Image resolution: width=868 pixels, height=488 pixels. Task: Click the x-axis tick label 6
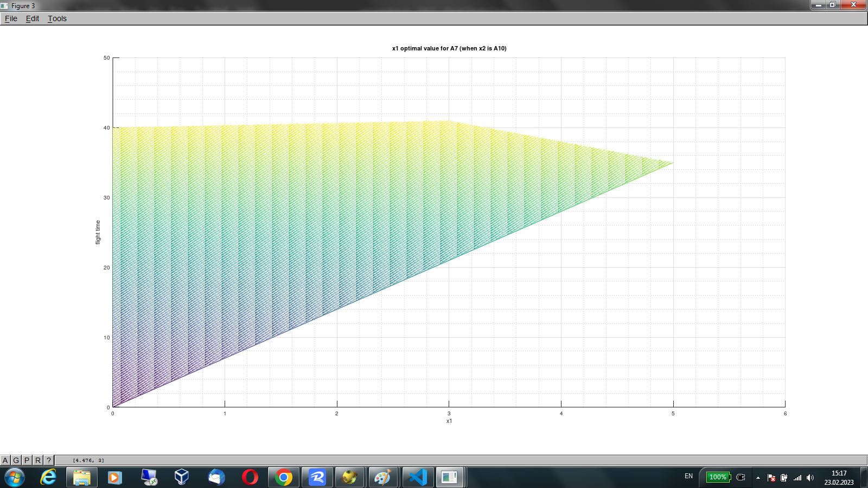[785, 414]
